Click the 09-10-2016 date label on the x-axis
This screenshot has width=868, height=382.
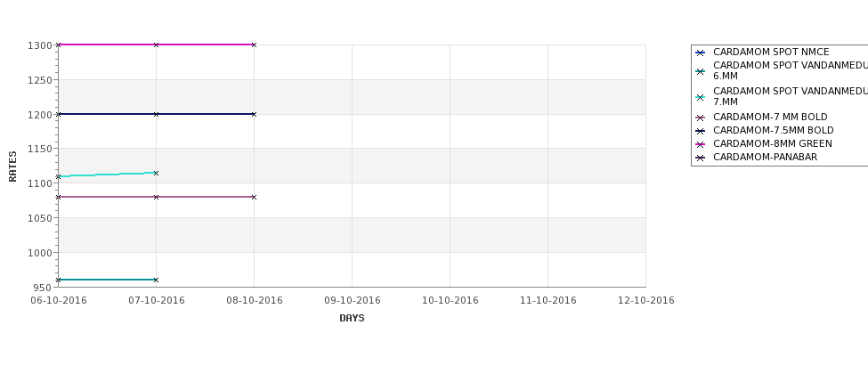click(352, 300)
